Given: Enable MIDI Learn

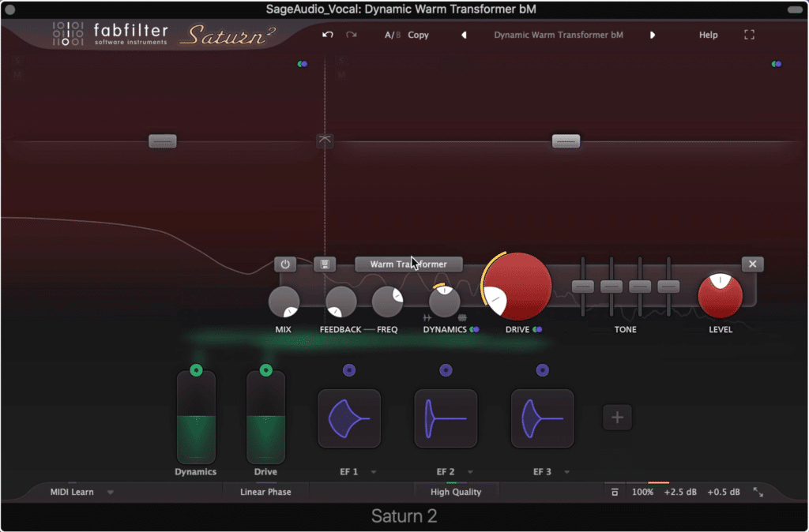Looking at the screenshot, I should click(x=72, y=492).
